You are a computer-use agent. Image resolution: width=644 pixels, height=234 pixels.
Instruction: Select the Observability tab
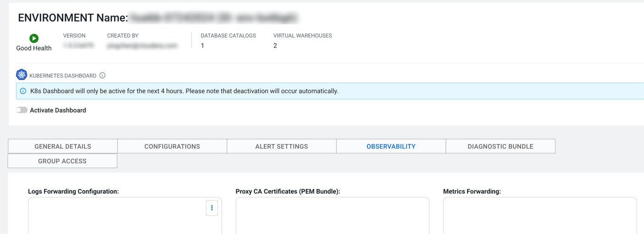pyautogui.click(x=391, y=146)
